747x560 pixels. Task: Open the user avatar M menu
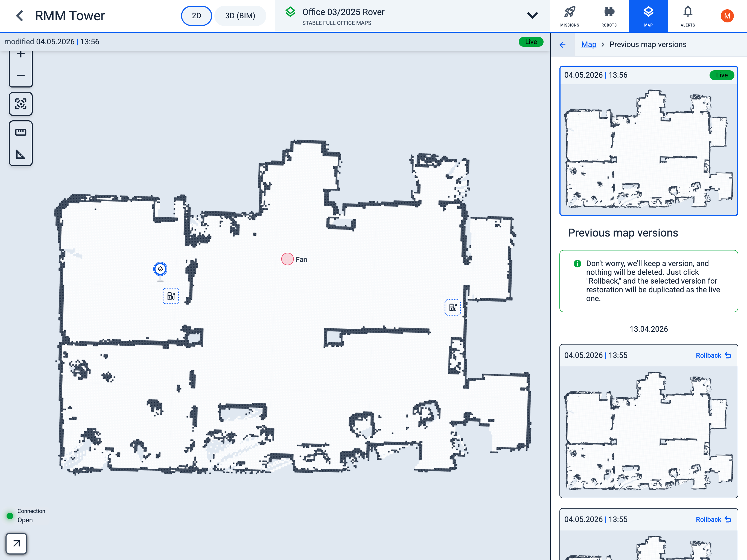(x=727, y=16)
